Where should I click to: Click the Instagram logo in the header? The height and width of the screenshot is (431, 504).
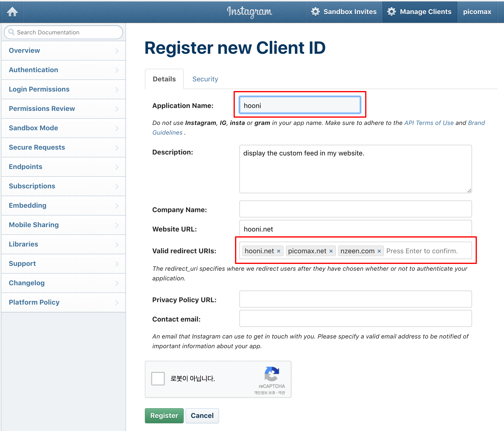(249, 12)
